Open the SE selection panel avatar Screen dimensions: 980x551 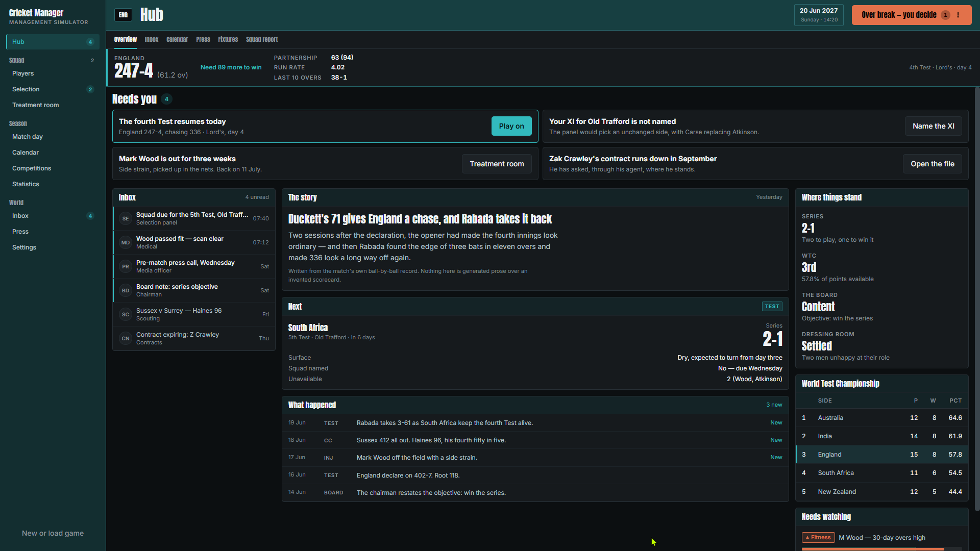coord(126,218)
